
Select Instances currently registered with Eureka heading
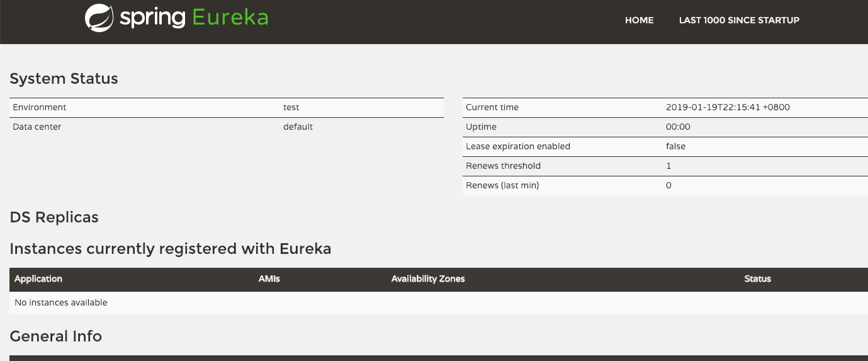click(x=171, y=249)
